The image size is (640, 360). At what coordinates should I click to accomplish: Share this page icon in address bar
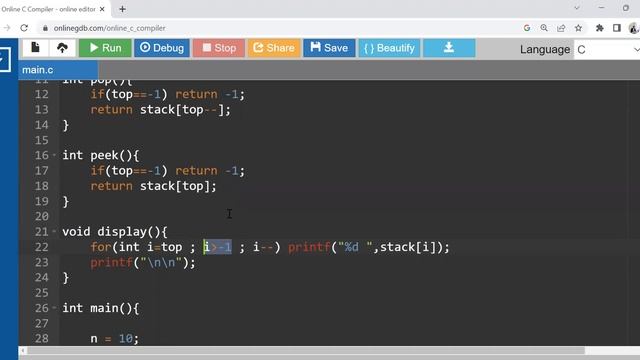pos(561,28)
